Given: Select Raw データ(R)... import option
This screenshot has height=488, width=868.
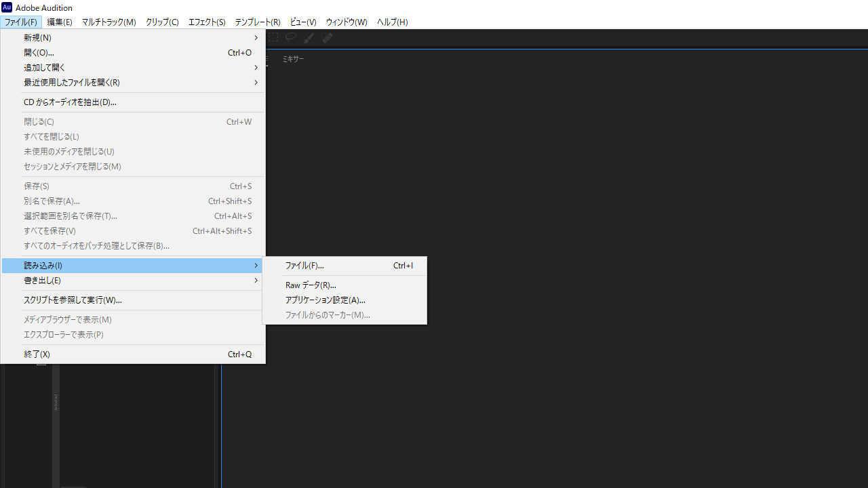Looking at the screenshot, I should point(311,285).
